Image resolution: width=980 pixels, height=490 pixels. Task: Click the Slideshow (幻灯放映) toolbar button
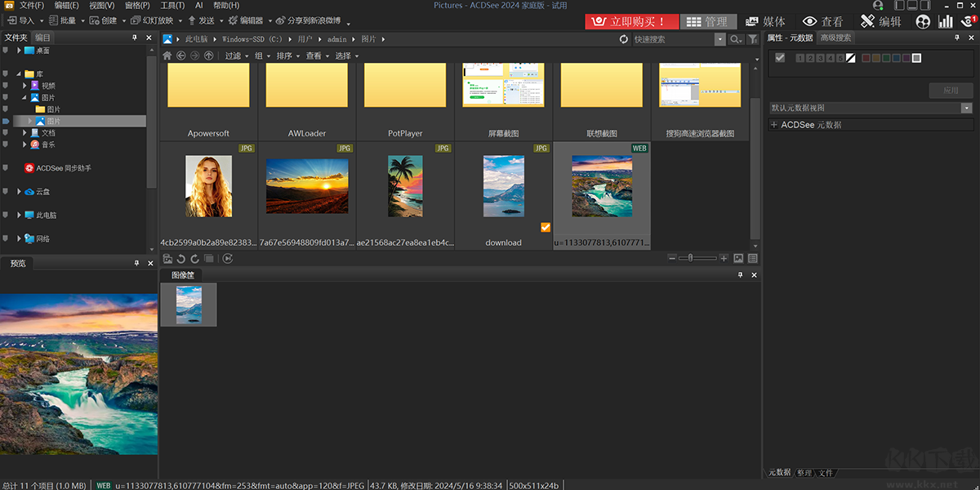tap(153, 20)
